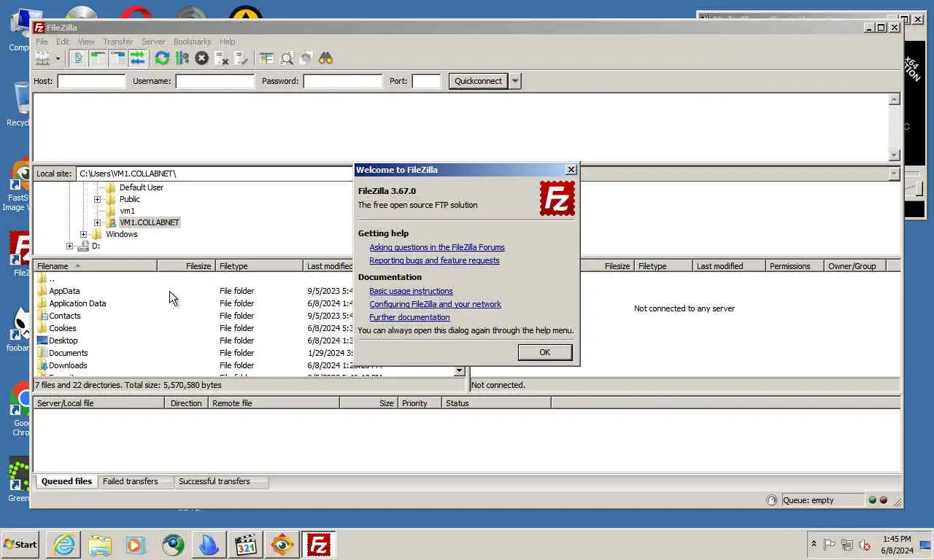
Task: Select the Application Data folder row
Action: [193, 303]
